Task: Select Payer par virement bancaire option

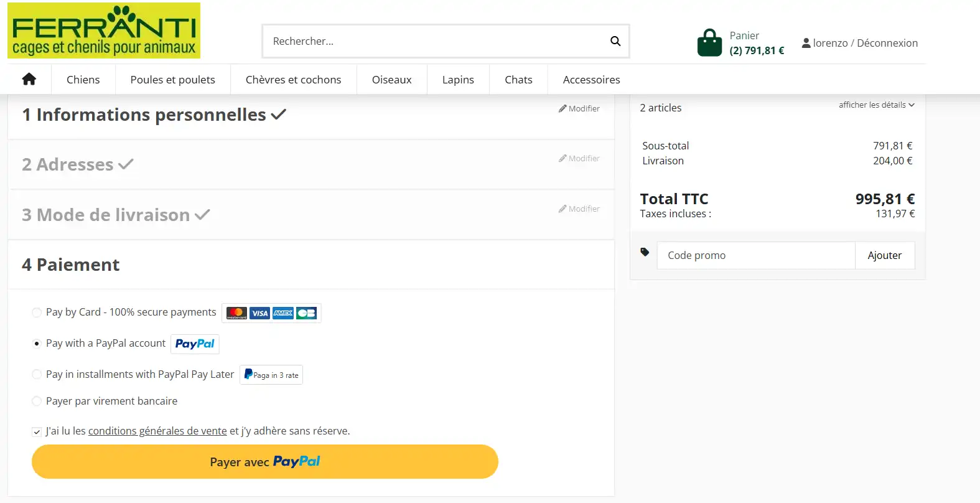Action: (x=37, y=401)
